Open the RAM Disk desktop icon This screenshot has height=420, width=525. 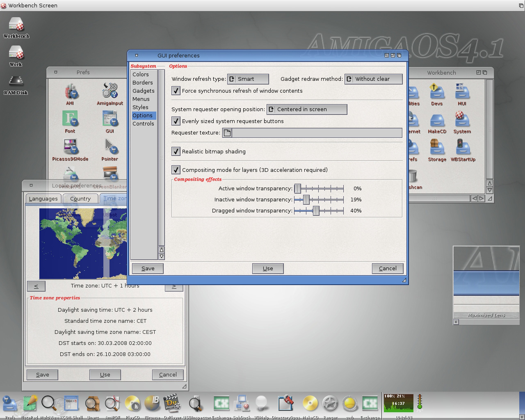tap(16, 81)
